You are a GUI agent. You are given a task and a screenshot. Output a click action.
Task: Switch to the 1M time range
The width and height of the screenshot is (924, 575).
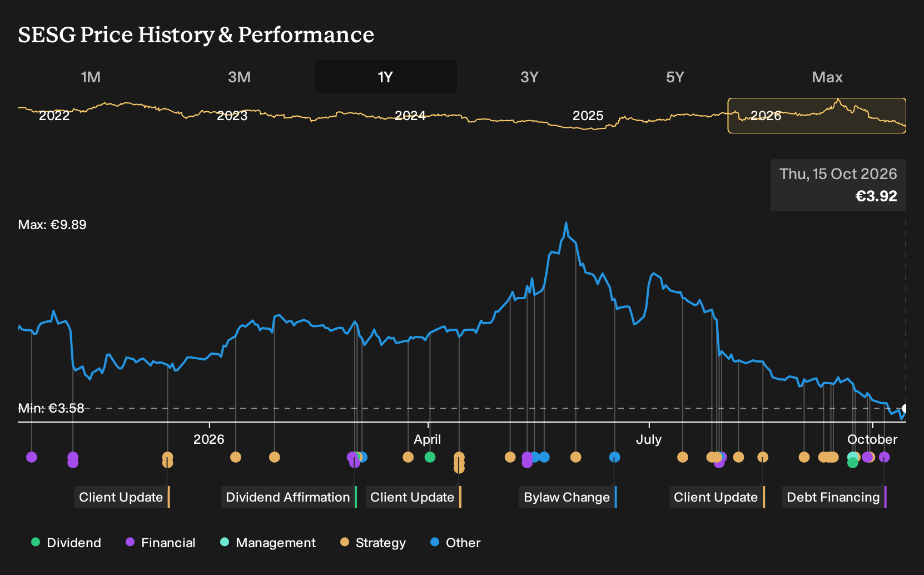91,77
